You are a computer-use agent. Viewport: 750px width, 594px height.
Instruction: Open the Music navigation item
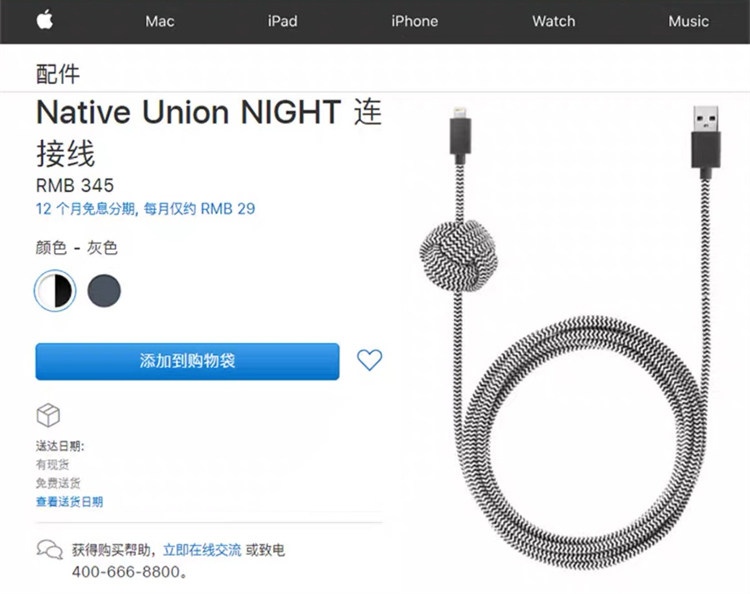coord(688,21)
